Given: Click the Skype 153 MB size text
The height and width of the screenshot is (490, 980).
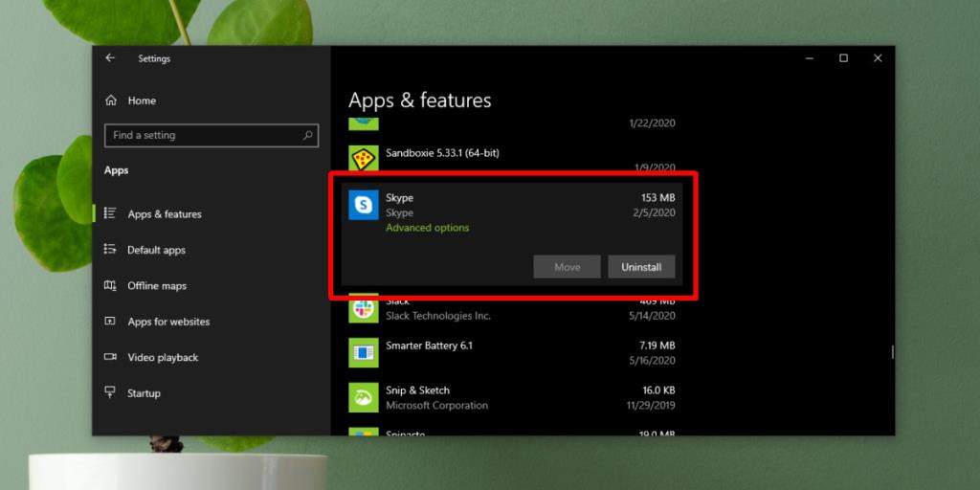Looking at the screenshot, I should click(658, 197).
